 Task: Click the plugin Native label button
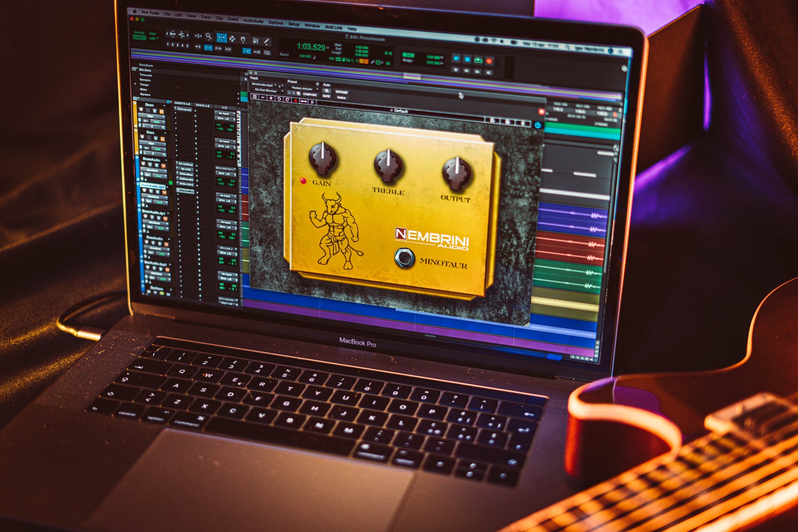click(341, 98)
